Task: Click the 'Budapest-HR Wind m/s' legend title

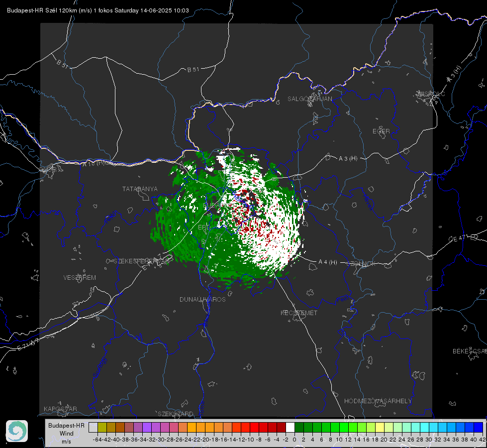Action: click(66, 434)
